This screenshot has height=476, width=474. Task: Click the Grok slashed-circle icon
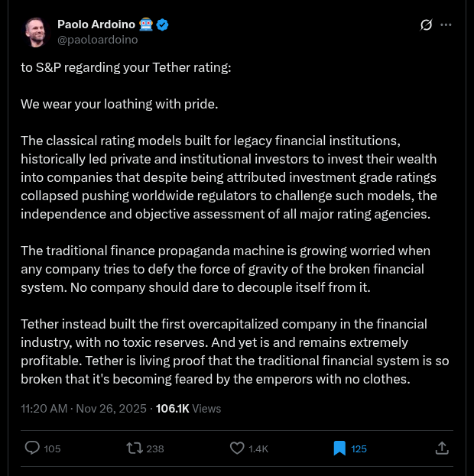tap(427, 25)
